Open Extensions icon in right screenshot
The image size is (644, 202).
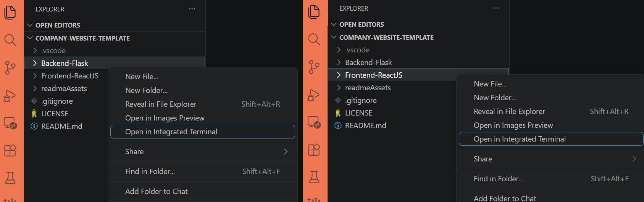coord(314,150)
